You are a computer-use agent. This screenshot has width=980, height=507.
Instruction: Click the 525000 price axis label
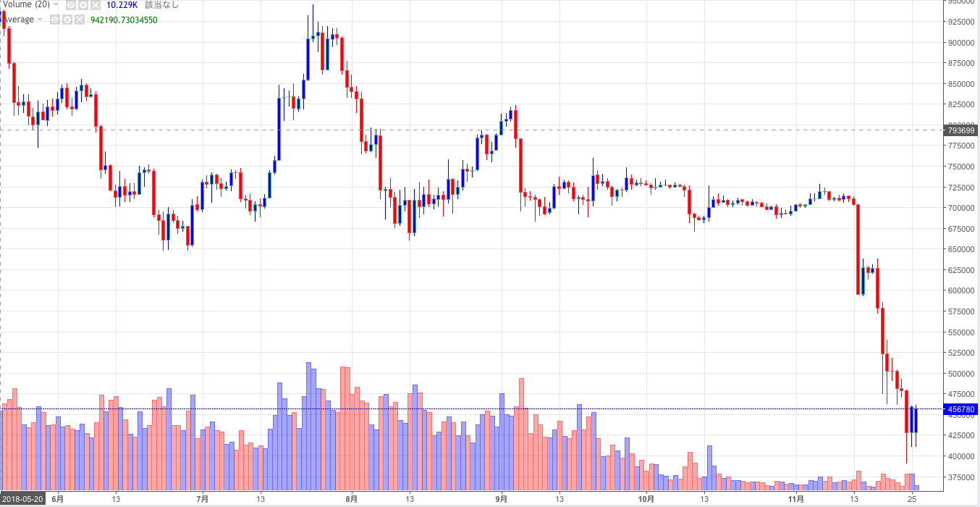(x=962, y=353)
